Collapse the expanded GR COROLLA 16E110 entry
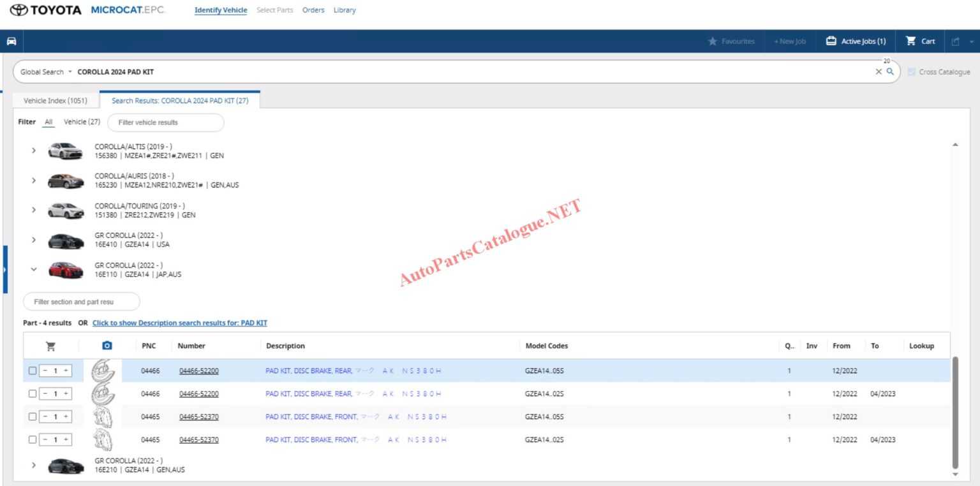The width and height of the screenshot is (980, 486). (x=34, y=269)
